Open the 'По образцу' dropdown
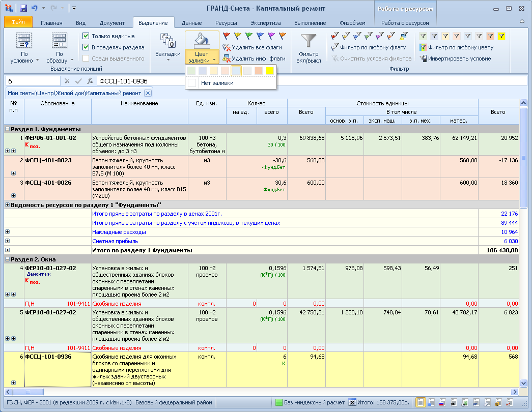 tap(72, 61)
